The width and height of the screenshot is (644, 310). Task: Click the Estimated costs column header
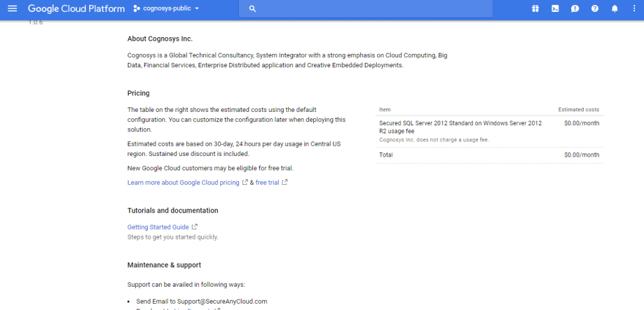point(579,109)
